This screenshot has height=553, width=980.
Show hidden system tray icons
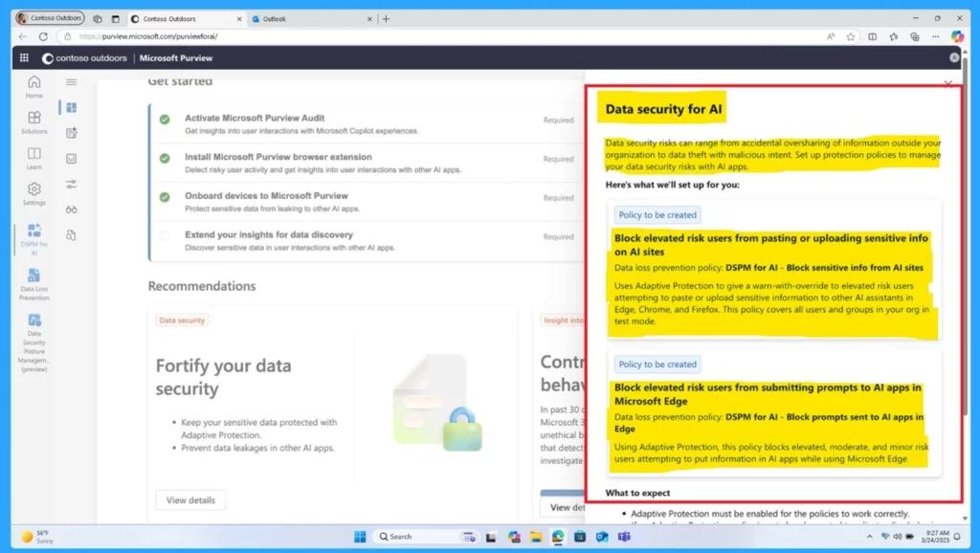pyautogui.click(x=869, y=537)
